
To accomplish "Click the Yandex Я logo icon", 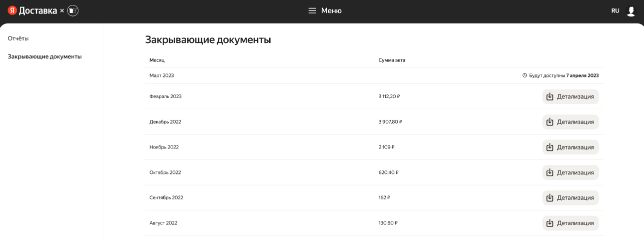I will [12, 10].
